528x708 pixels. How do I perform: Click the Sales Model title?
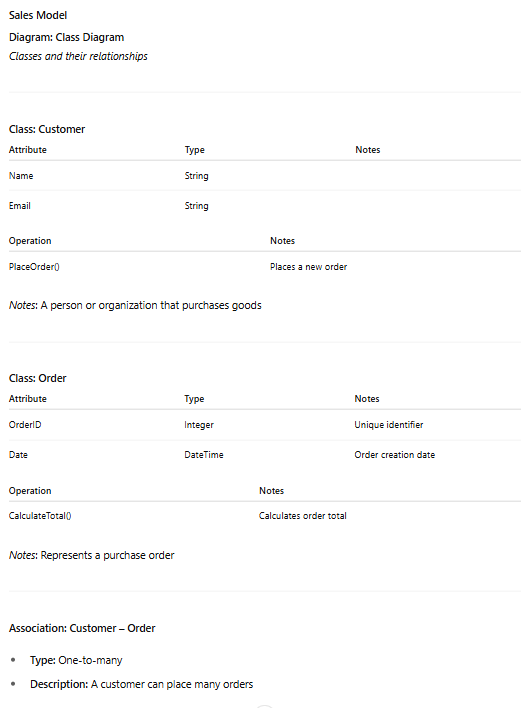(38, 15)
